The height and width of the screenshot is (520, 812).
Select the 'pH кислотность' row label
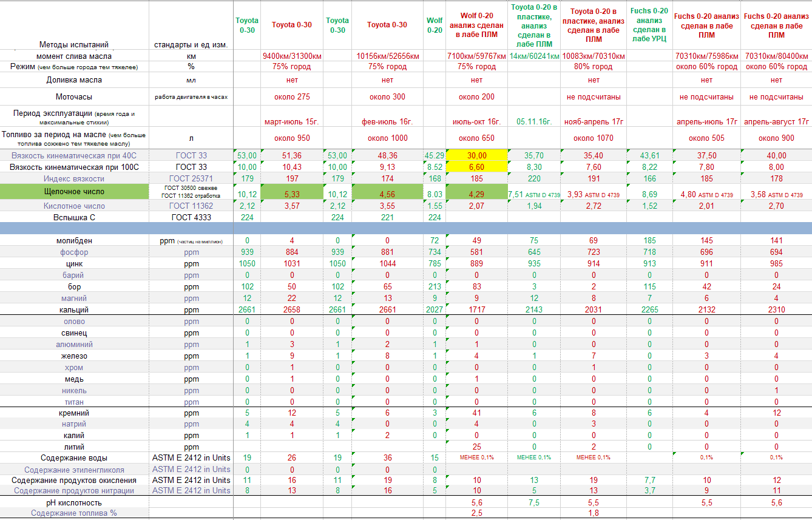tap(74, 503)
